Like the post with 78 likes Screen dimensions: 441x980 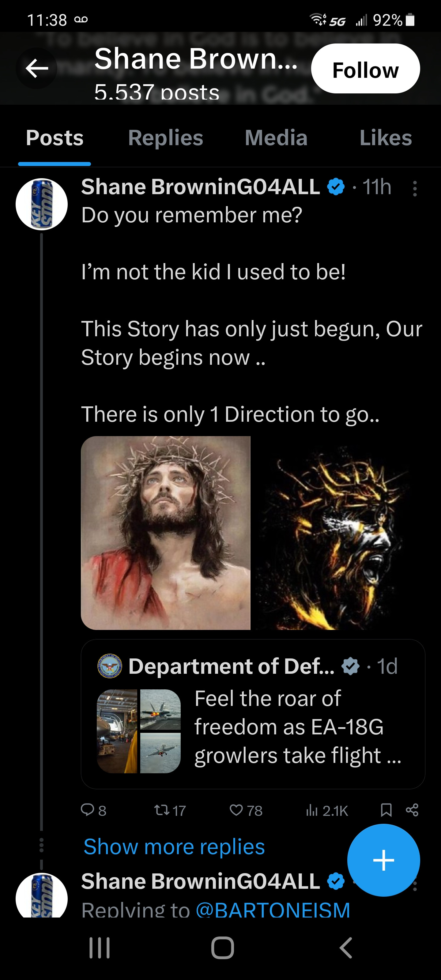236,810
